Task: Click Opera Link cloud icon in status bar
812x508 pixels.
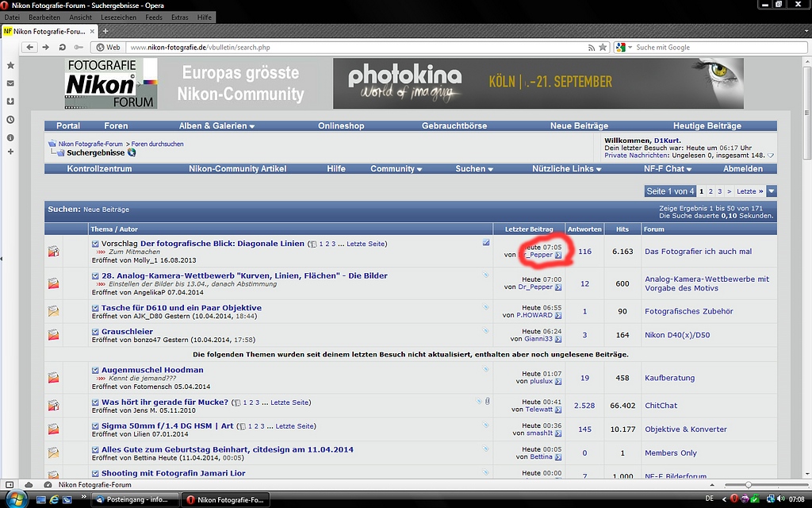Action: click(x=29, y=485)
